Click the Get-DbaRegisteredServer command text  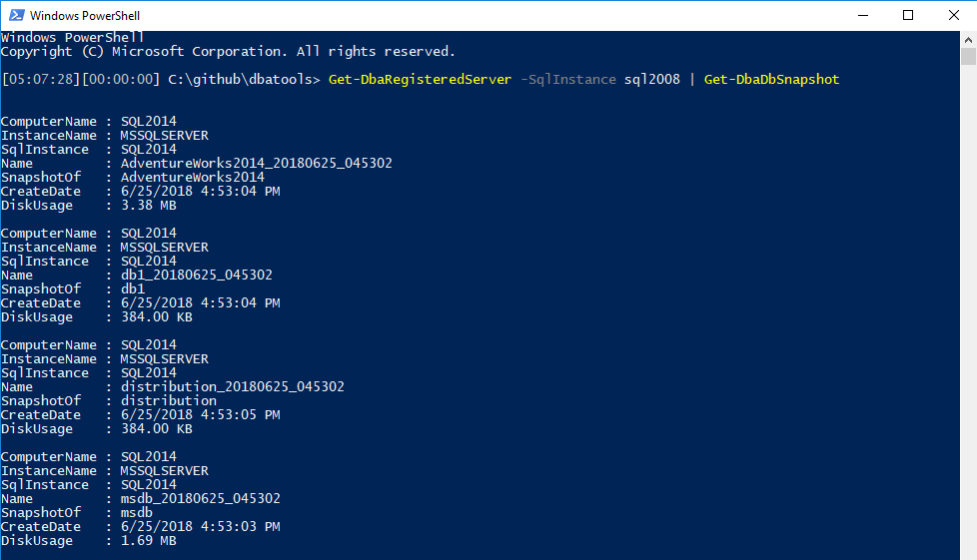[x=420, y=80]
